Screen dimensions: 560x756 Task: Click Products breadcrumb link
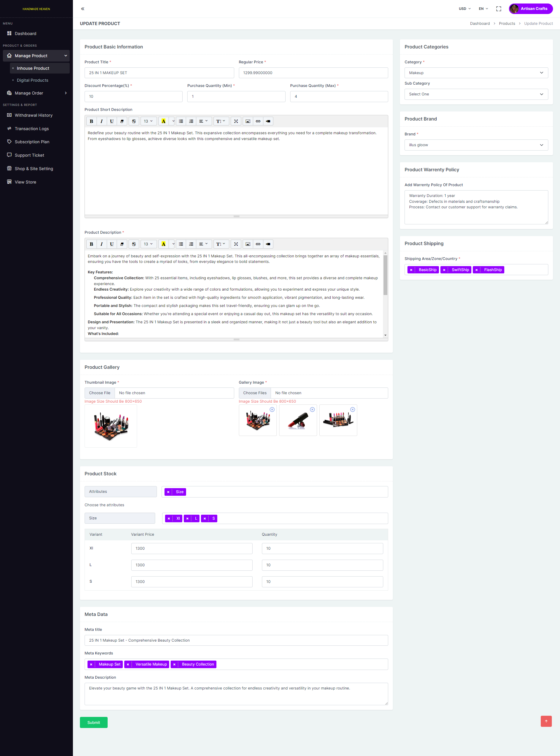(x=507, y=24)
